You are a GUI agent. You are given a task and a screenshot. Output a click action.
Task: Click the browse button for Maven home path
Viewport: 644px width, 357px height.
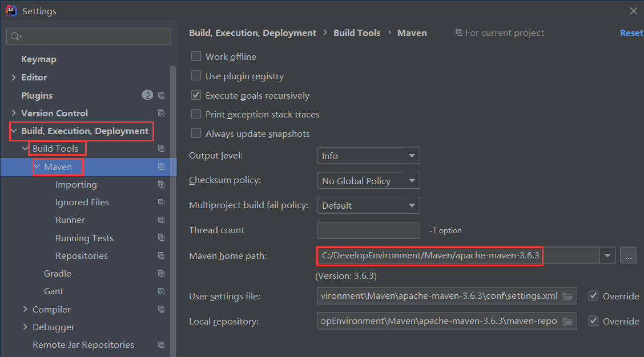[628, 256]
